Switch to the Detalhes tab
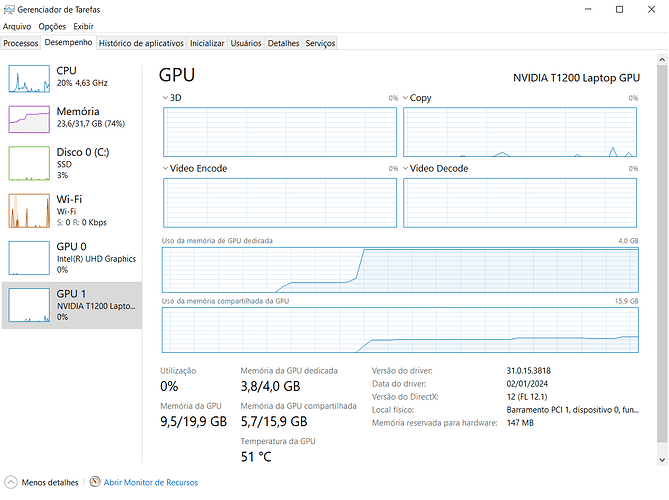 pos(283,43)
